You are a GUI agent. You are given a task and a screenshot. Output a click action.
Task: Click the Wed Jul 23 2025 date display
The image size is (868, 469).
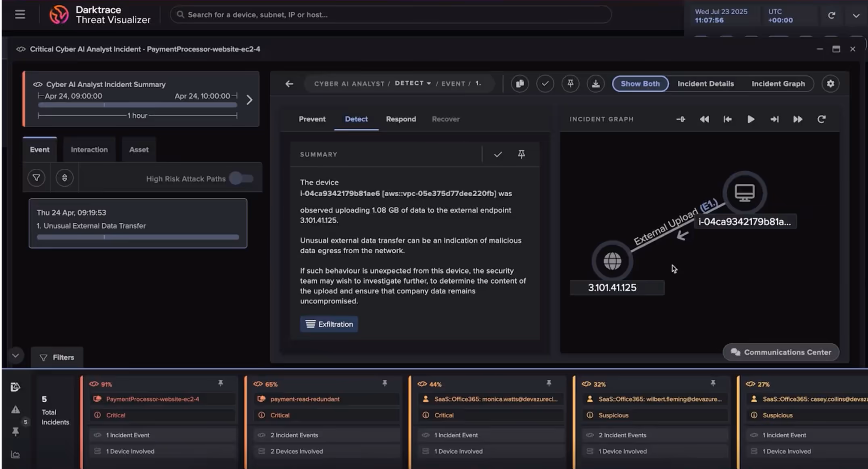coord(721,16)
